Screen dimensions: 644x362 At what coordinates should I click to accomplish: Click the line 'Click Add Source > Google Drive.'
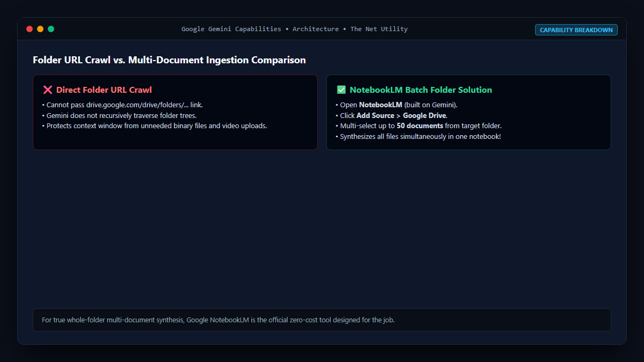point(392,115)
